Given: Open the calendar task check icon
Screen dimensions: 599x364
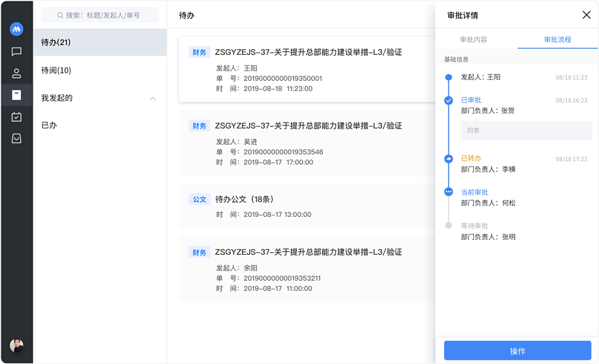Looking at the screenshot, I should tap(16, 117).
